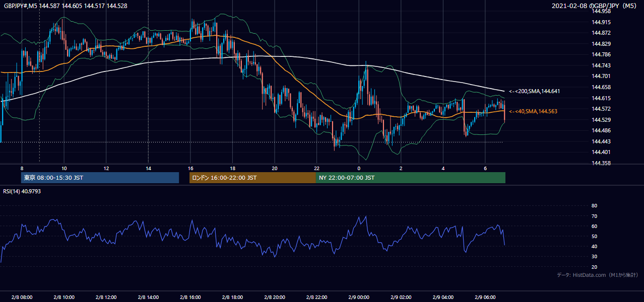Viewport: 644px width, 302px height.
Task: Click the 2/9 04:00 date axis label
Action: (443, 297)
